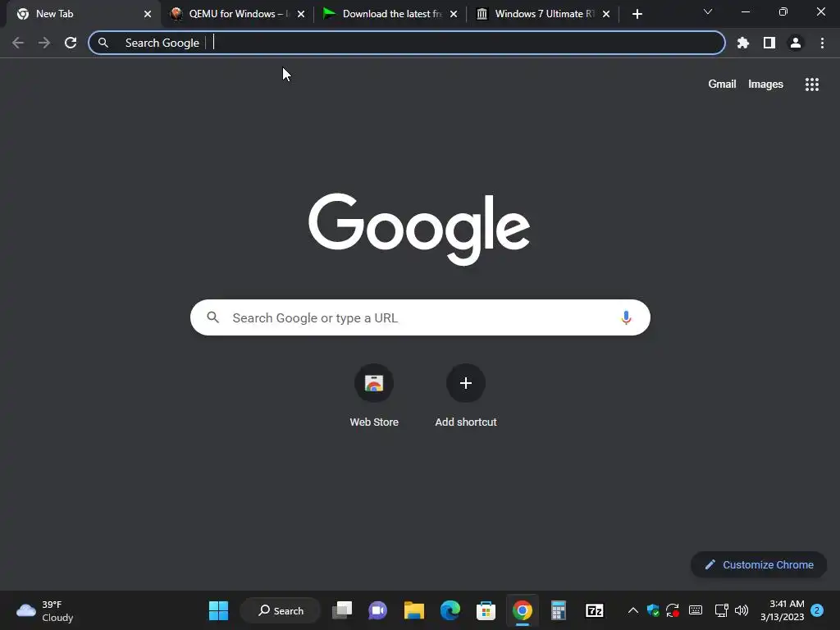Click in the Chrome address bar

pos(407,43)
